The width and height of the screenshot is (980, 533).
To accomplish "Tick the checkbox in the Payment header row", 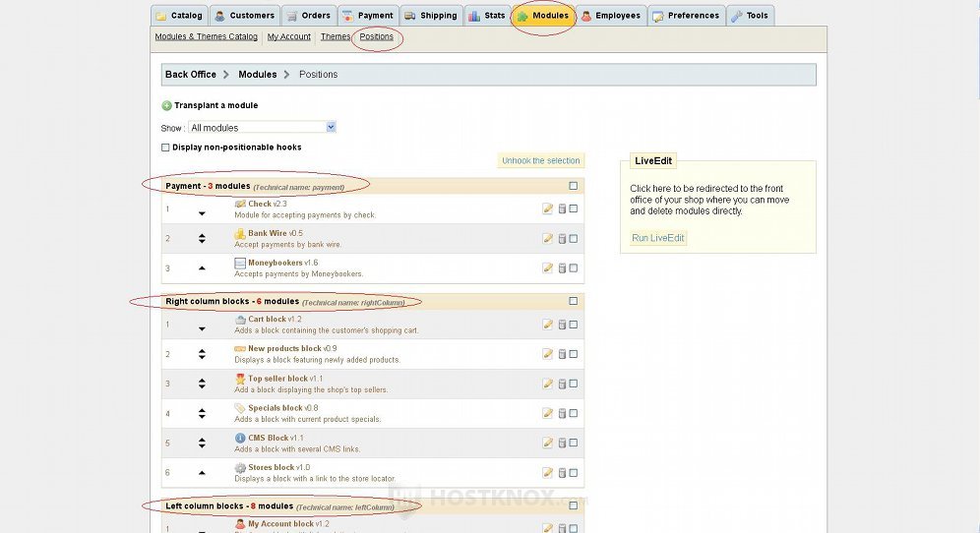I will click(x=574, y=186).
